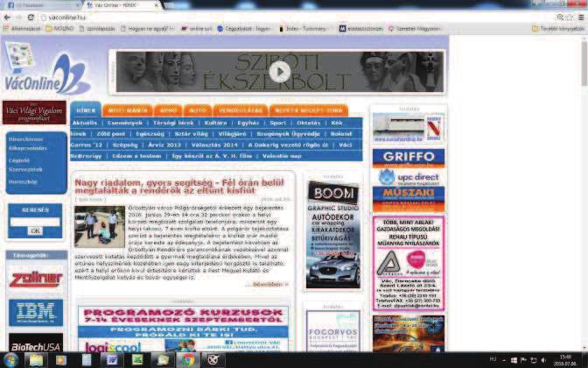Open the Választás 2014 category
The height and width of the screenshot is (368, 588).
(214, 145)
